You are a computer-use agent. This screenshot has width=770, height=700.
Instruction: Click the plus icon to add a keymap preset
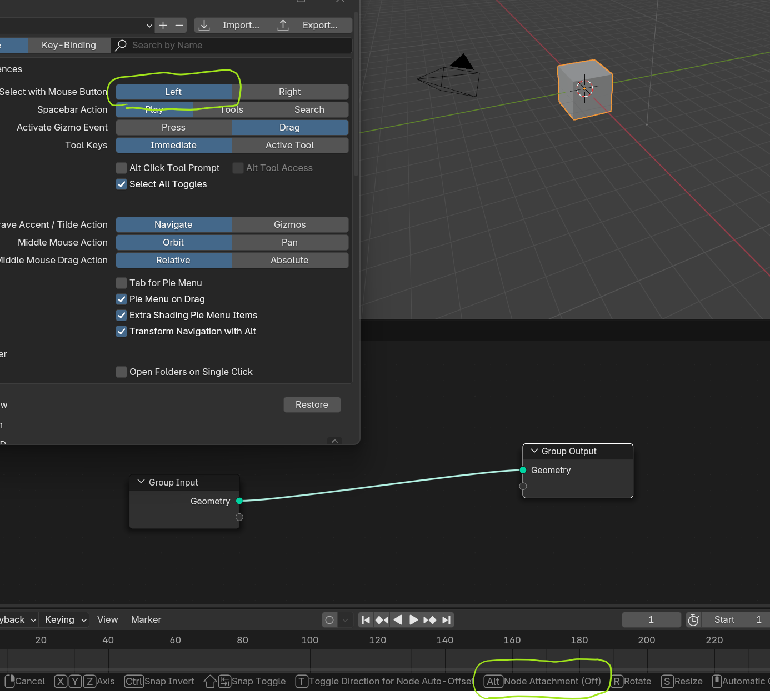[x=163, y=25]
